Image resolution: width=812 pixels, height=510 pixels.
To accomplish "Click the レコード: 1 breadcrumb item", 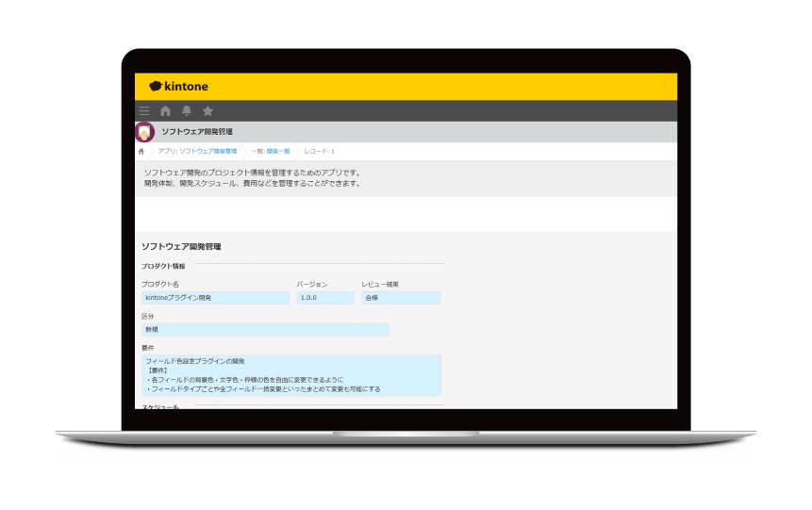I will [x=319, y=151].
